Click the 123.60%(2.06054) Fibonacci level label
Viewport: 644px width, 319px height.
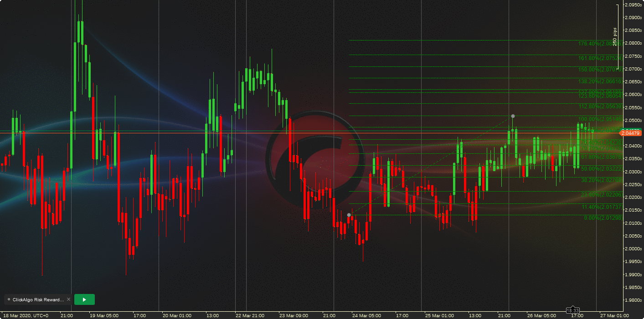pyautogui.click(x=600, y=96)
